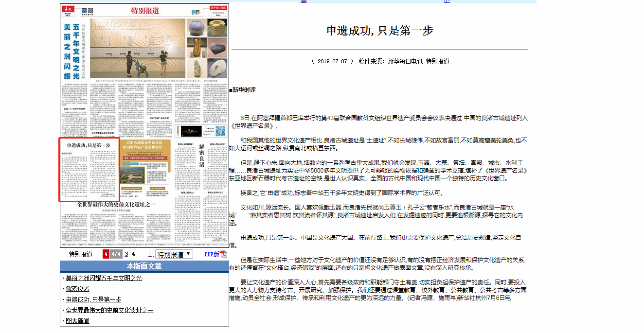Open the 图表新闻 article link
This screenshot has width=644, height=333.
coord(77,321)
